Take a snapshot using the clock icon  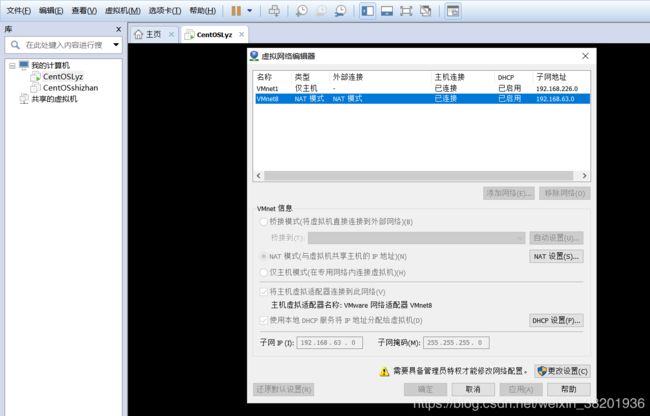coord(301,11)
